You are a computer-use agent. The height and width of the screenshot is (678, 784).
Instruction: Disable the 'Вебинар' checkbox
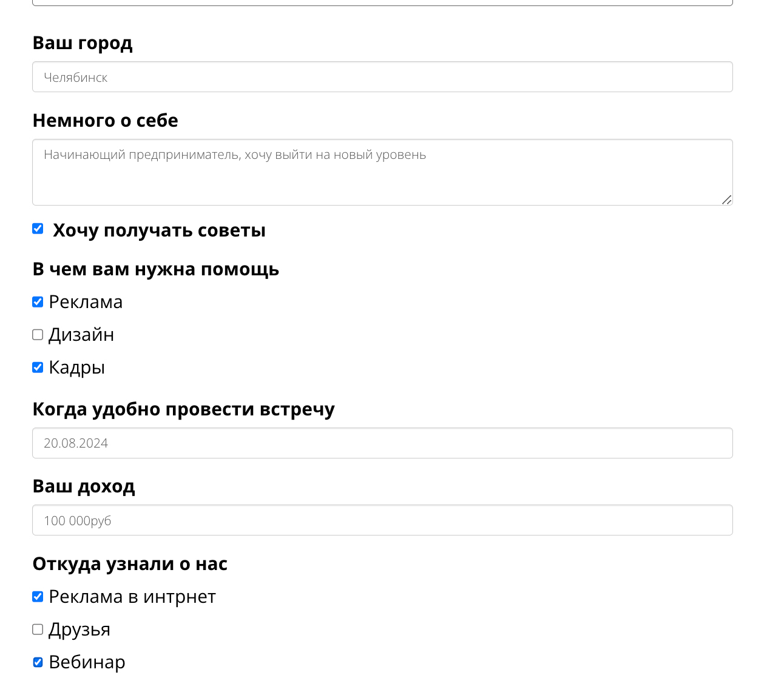tap(38, 662)
